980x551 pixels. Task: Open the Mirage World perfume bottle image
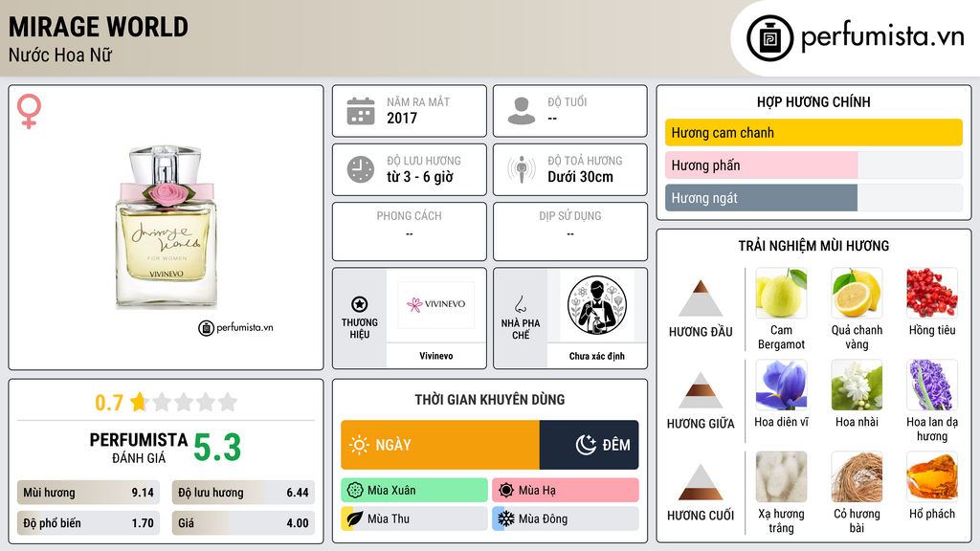(167, 228)
